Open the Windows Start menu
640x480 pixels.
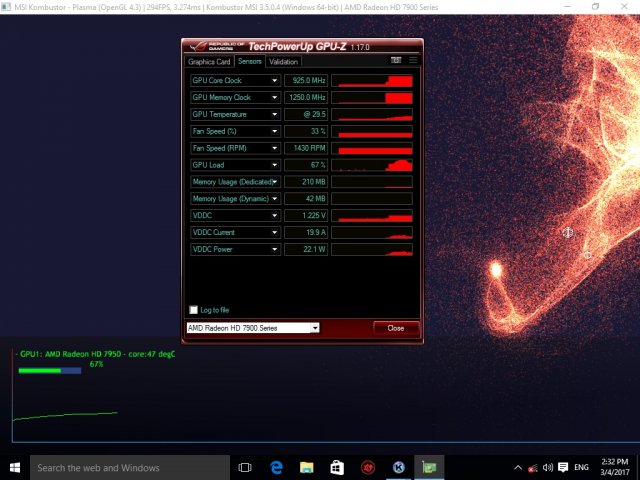coord(15,467)
